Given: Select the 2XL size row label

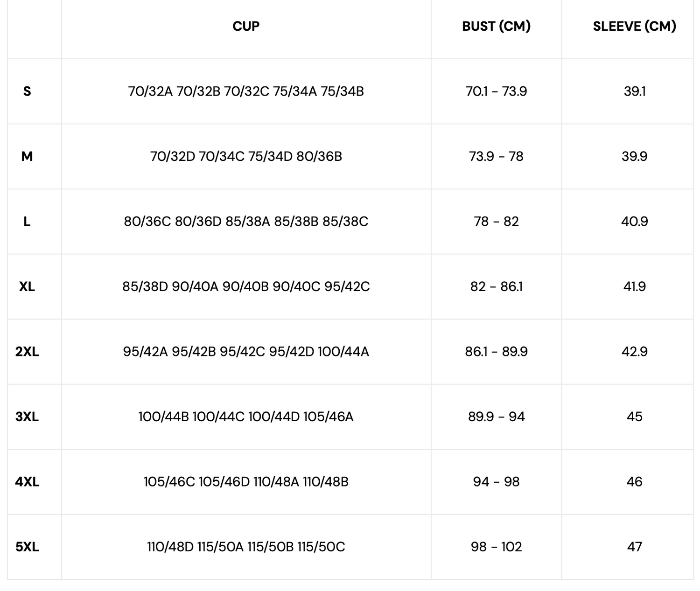Looking at the screenshot, I should click(x=27, y=351).
